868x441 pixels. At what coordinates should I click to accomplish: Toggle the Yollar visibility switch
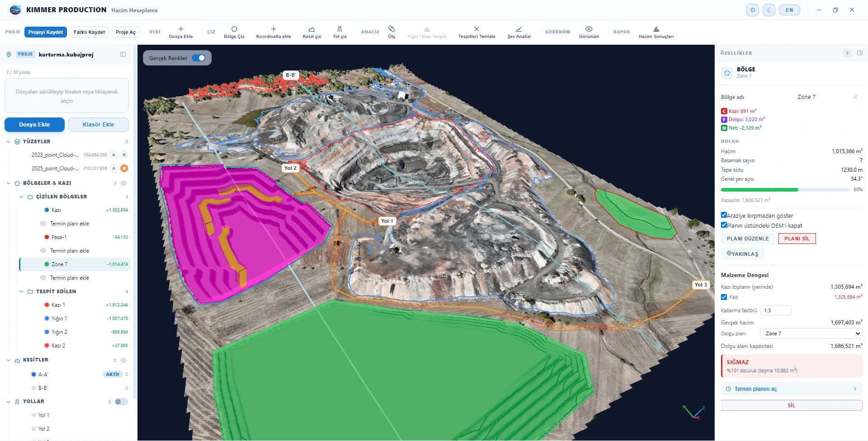click(x=121, y=402)
